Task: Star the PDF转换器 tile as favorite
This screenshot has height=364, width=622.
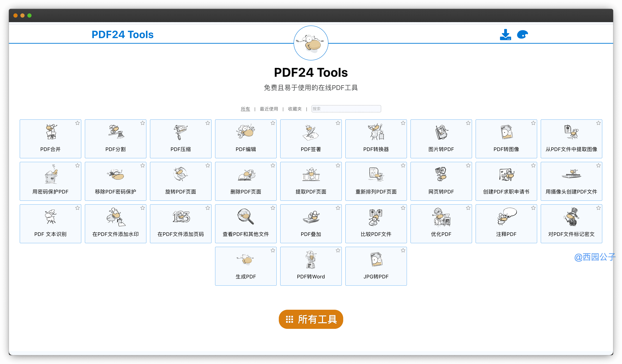Action: click(x=403, y=123)
